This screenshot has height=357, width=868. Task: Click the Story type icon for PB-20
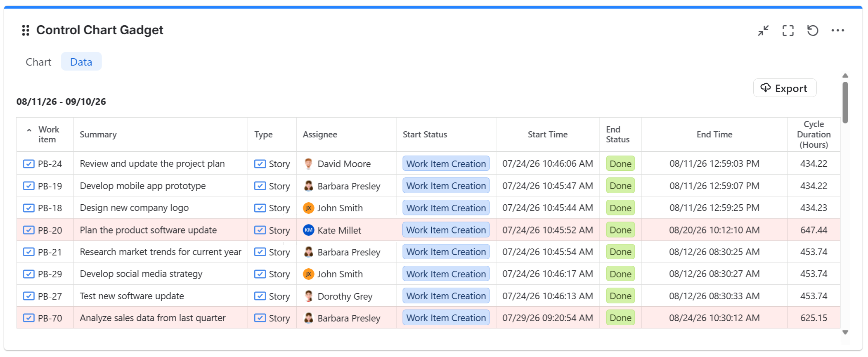260,230
